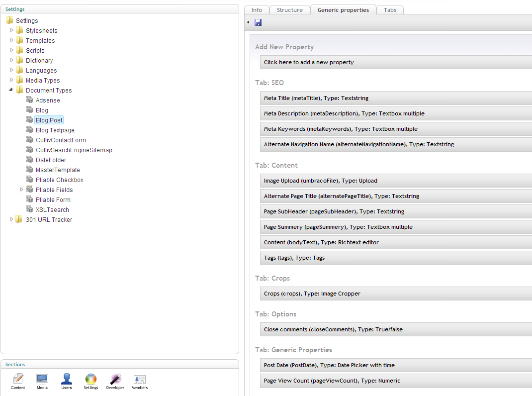Open the Content (bodyText) Richtext editor property
Viewport: 532px width, 396px height.
[321, 242]
